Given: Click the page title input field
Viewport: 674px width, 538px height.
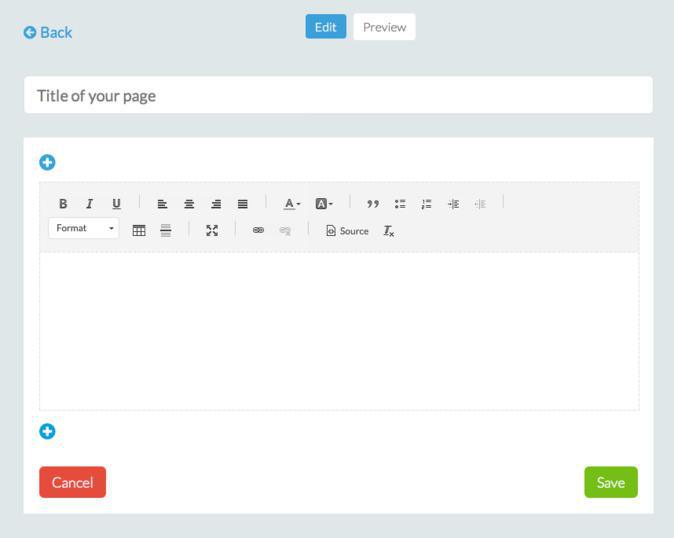Looking at the screenshot, I should pos(338,96).
